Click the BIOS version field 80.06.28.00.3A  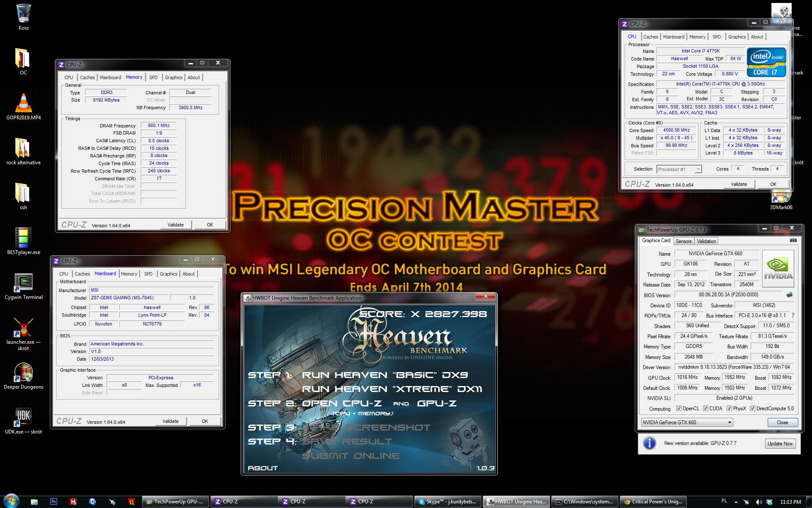click(729, 295)
